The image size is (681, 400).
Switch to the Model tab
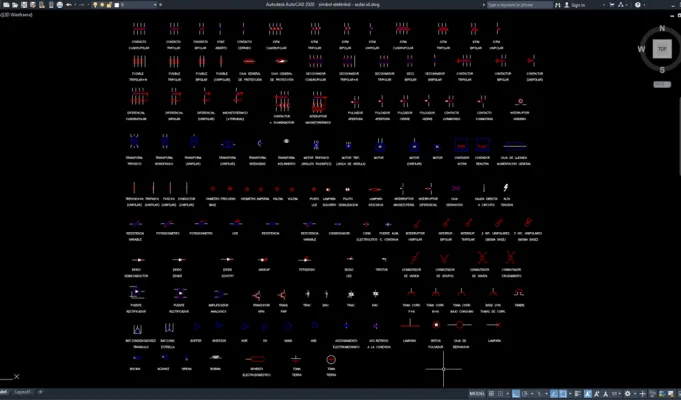[x=3, y=392]
